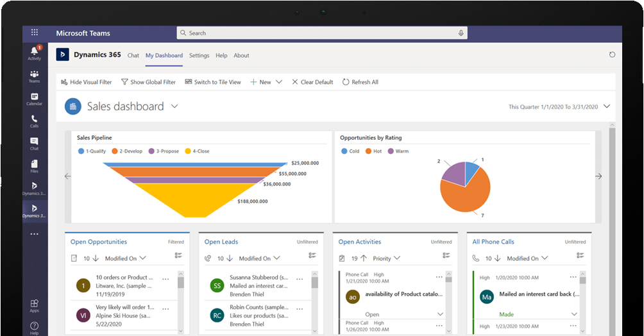Reverse sort order in All Phone Calls
Screen dimensions: 644x336
(x=497, y=258)
